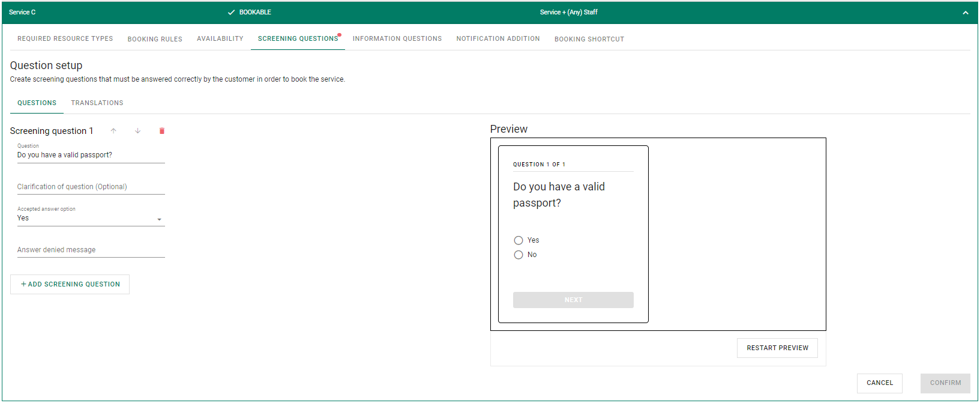The height and width of the screenshot is (403, 980).
Task: Open the Accepted answer option dropdown
Action: click(x=91, y=219)
